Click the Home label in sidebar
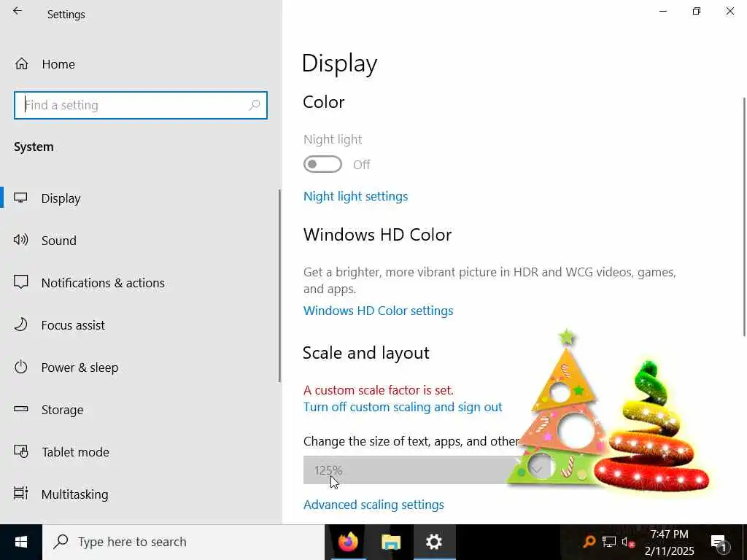Image resolution: width=747 pixels, height=560 pixels. [58, 64]
